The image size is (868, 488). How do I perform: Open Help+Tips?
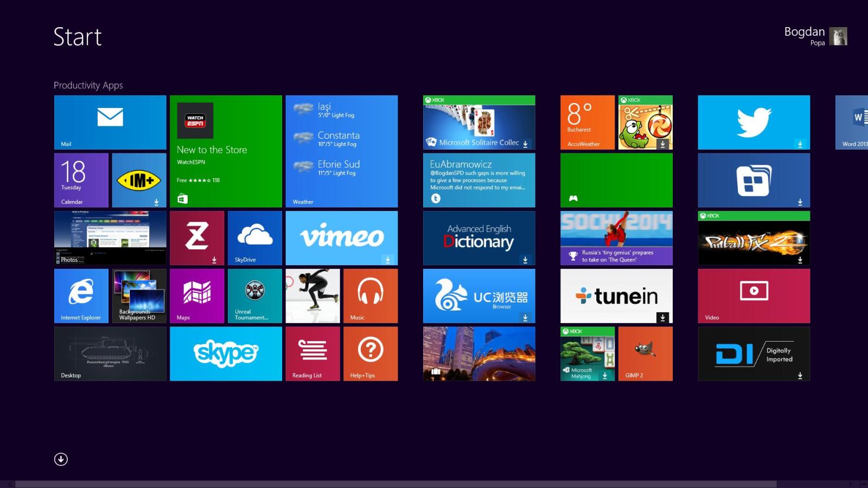click(x=371, y=354)
